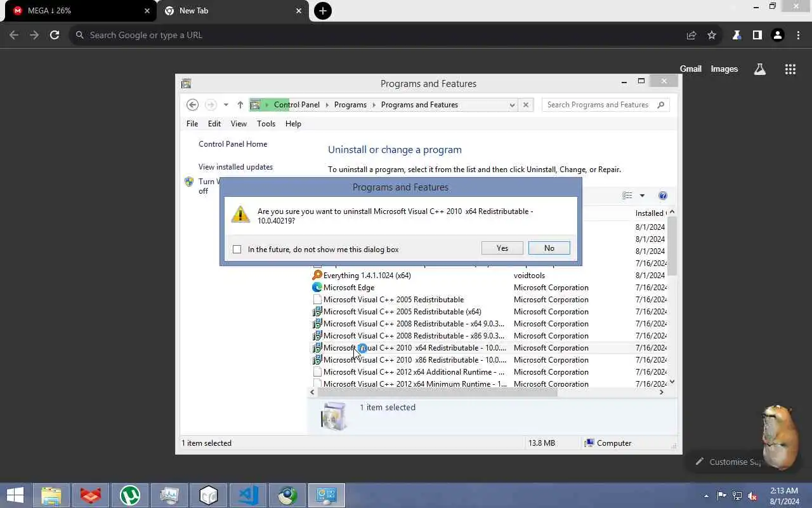Click the Installed On column header
This screenshot has width=812, height=508.
(650, 213)
